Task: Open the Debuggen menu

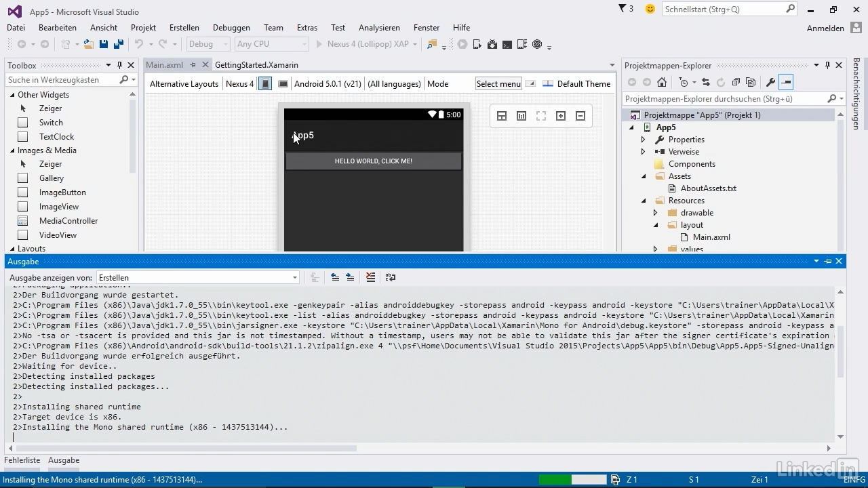Action: click(231, 28)
